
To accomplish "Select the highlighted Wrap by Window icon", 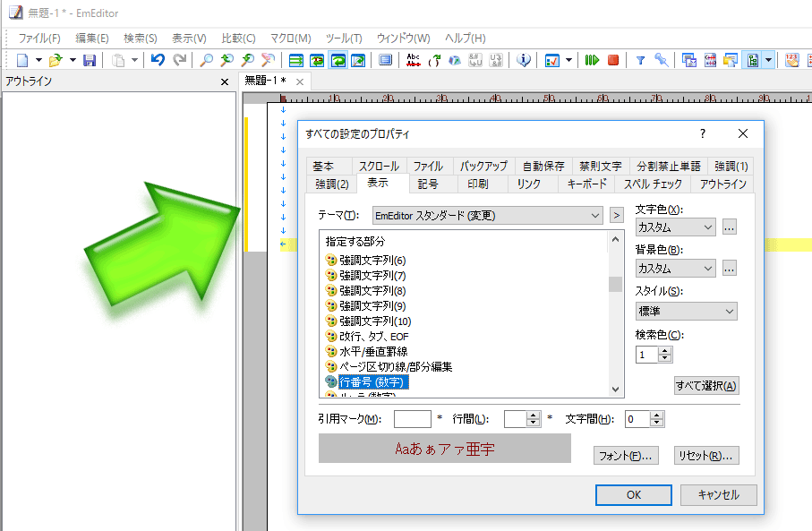I will (338, 60).
